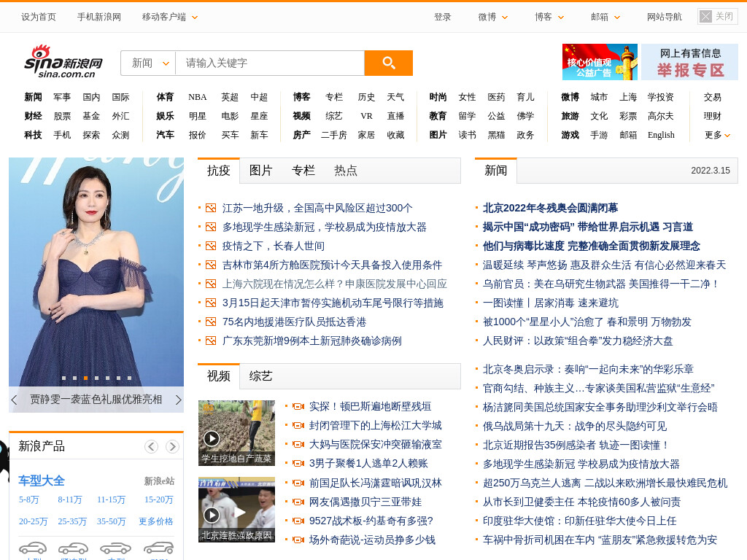Switch to the 图片 tab

(260, 171)
